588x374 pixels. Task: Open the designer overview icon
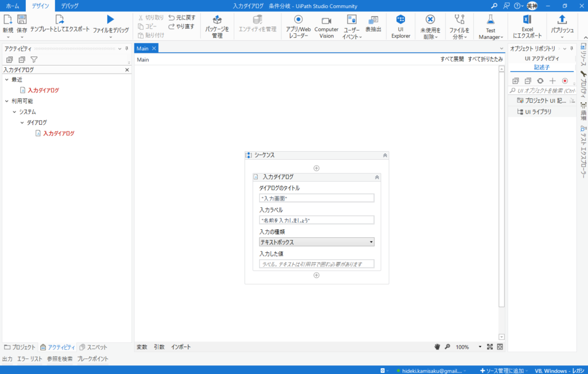coord(500,347)
